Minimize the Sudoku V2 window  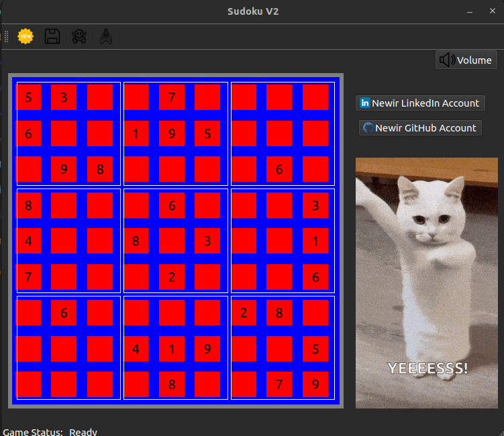[x=470, y=11]
